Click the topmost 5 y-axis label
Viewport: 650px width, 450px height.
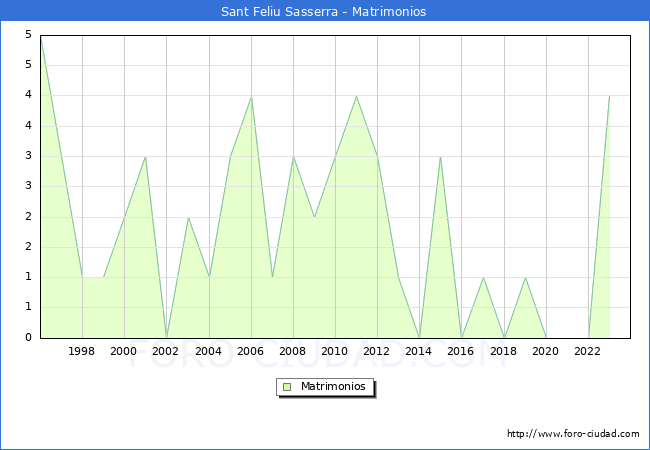coord(28,34)
